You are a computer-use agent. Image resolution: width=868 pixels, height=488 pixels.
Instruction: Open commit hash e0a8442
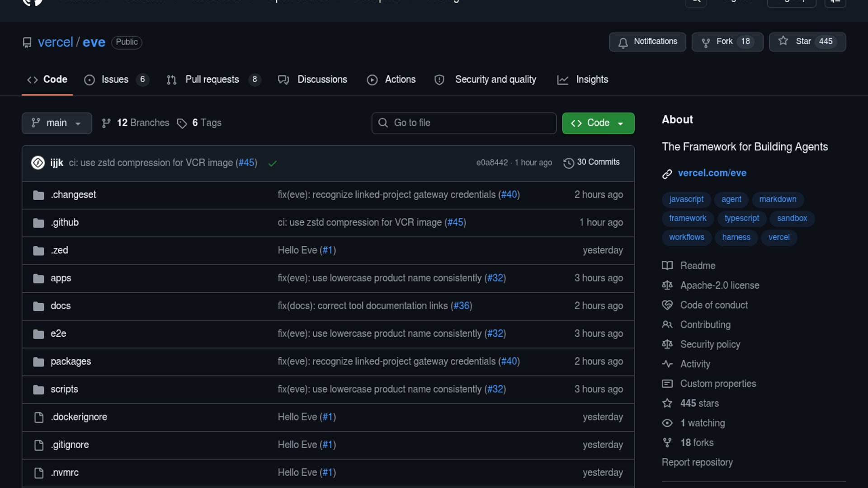[492, 163]
